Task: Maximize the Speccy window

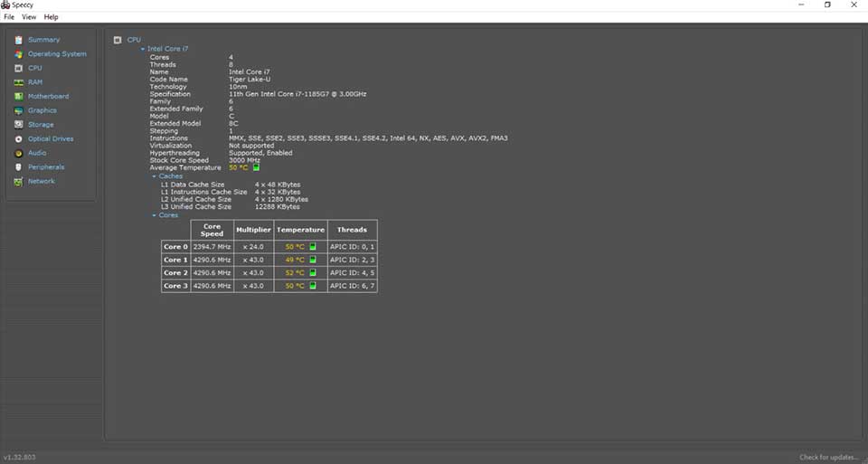Action: (x=827, y=5)
